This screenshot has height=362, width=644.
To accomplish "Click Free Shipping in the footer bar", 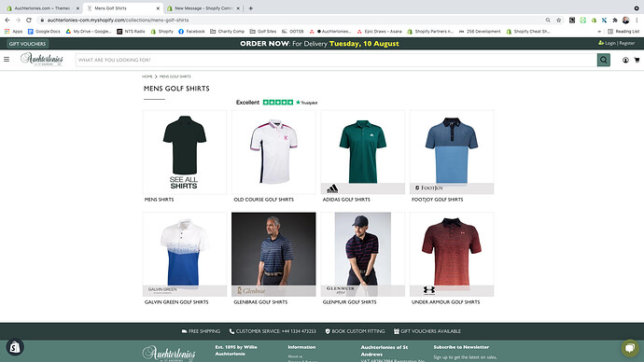I will 201,331.
